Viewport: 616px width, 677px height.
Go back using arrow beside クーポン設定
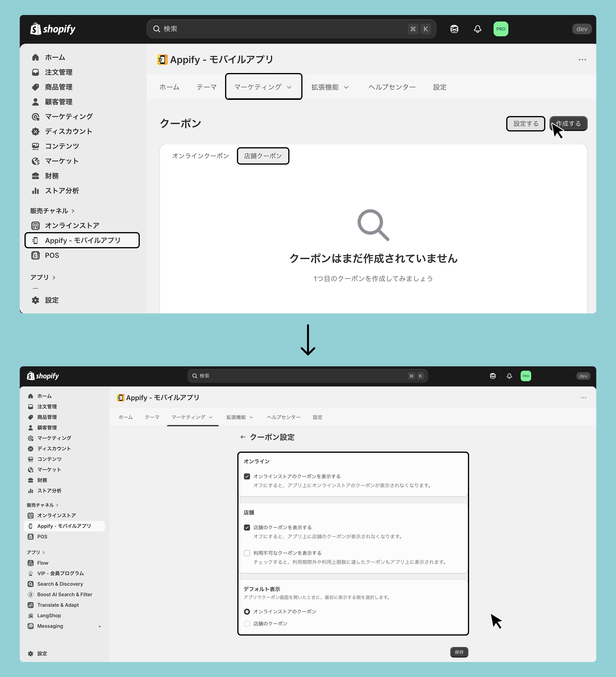point(243,437)
